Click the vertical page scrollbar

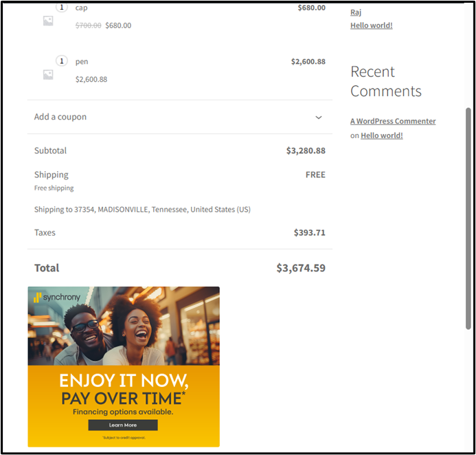(469, 206)
